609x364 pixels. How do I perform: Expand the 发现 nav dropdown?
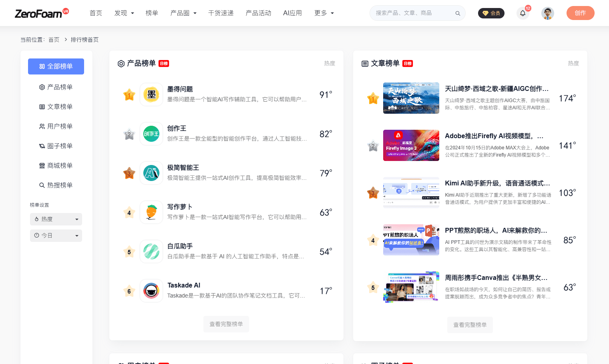coord(124,13)
